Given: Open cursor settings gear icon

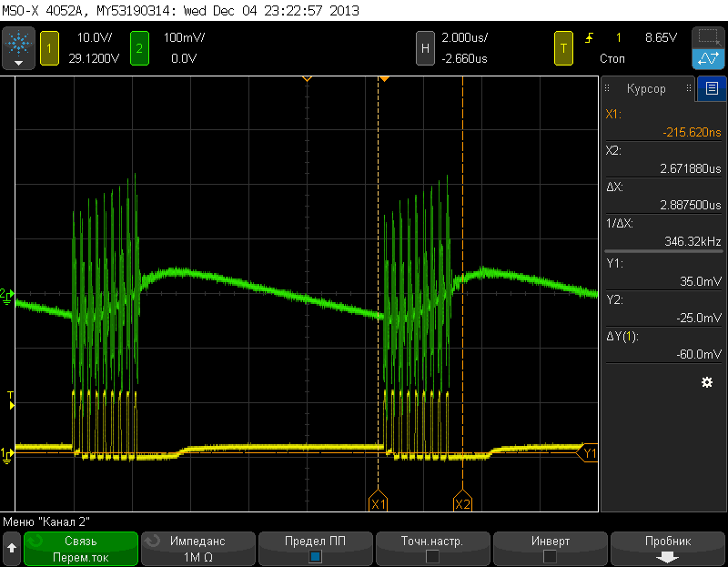Looking at the screenshot, I should tap(707, 382).
